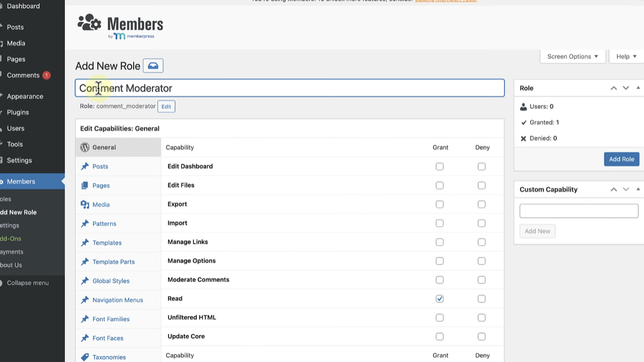Viewport: 644px width, 362px height.
Task: Click the pin icon next to Templates
Action: (x=85, y=242)
